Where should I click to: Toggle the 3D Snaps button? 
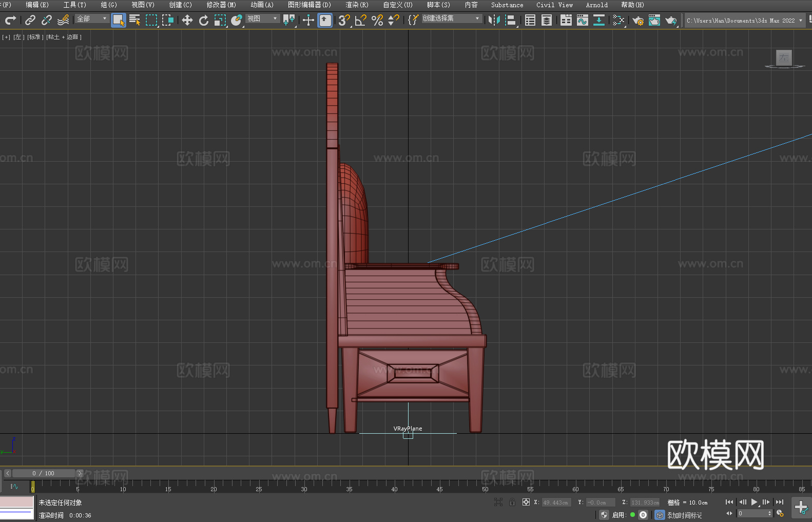(x=344, y=20)
